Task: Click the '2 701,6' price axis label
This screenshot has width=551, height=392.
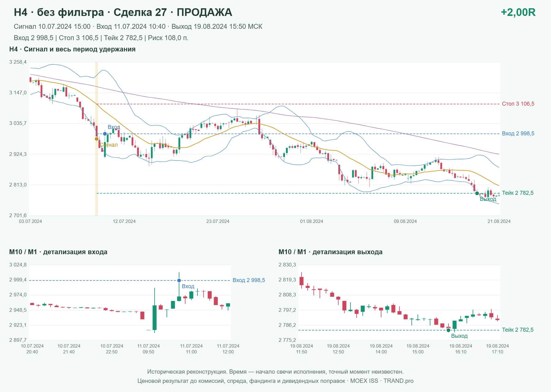Action: (x=18, y=216)
